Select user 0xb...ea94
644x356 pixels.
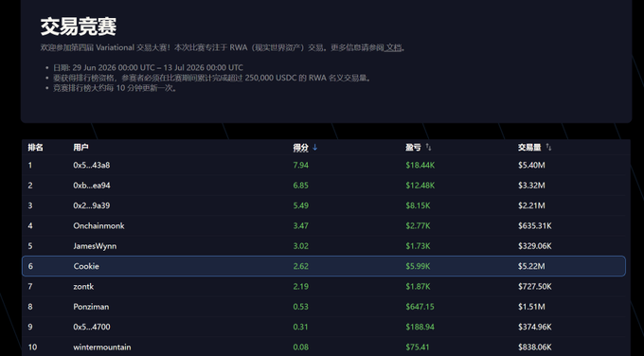point(92,186)
